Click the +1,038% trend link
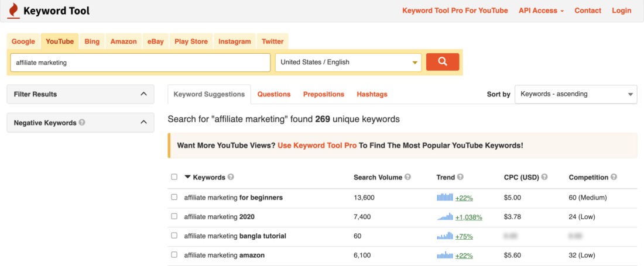 pos(468,217)
